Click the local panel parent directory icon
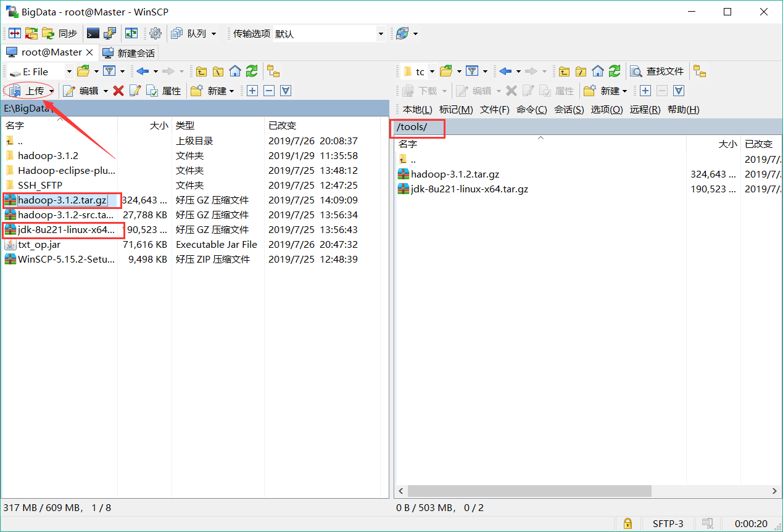 click(201, 72)
